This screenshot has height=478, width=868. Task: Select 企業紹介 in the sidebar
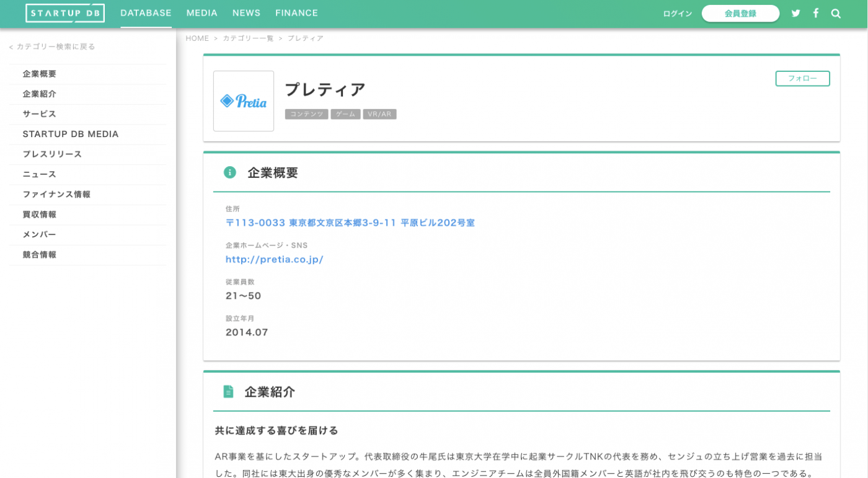click(x=88, y=94)
